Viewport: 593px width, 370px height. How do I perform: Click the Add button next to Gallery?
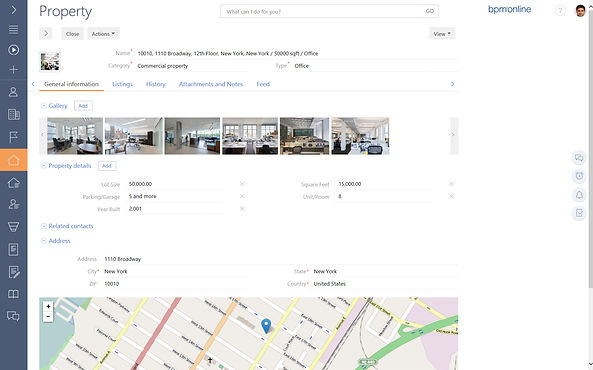tap(83, 106)
